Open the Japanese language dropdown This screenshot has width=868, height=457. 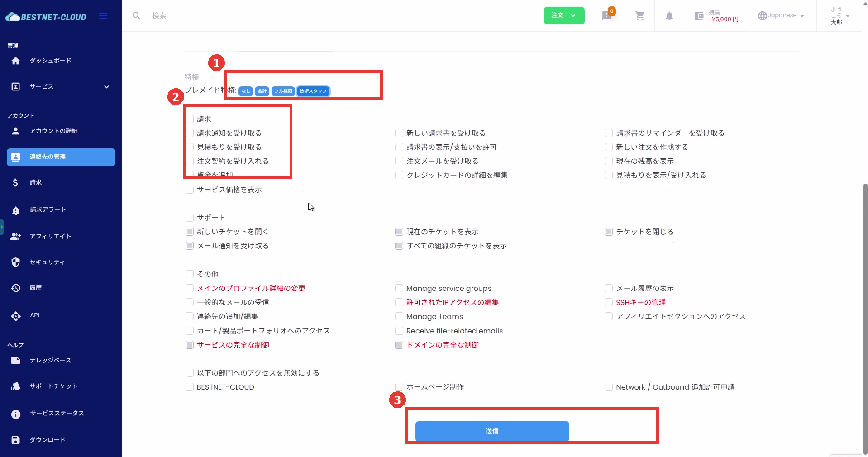pos(782,15)
